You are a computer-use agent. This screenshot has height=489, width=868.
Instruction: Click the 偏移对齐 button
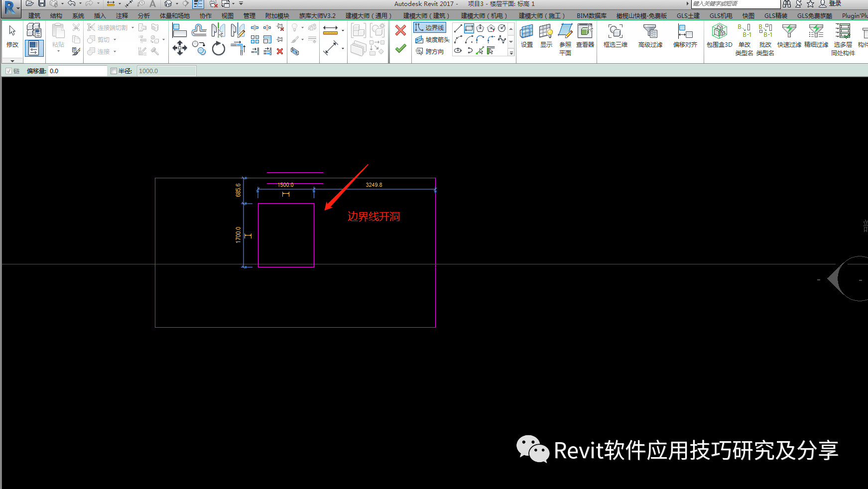point(685,36)
